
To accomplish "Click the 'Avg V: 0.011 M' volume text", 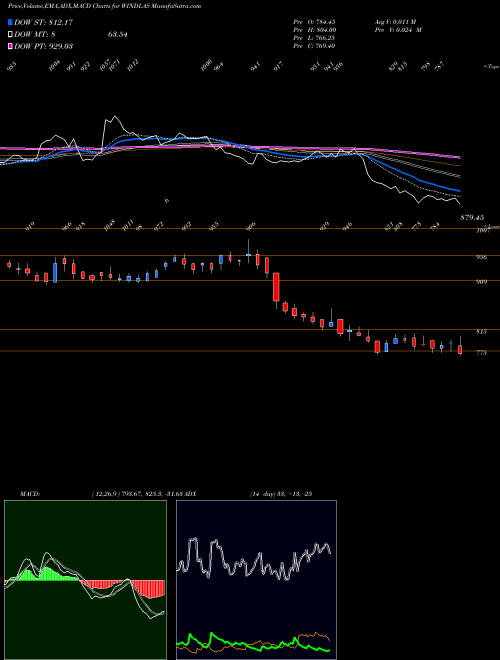I will pos(395,21).
